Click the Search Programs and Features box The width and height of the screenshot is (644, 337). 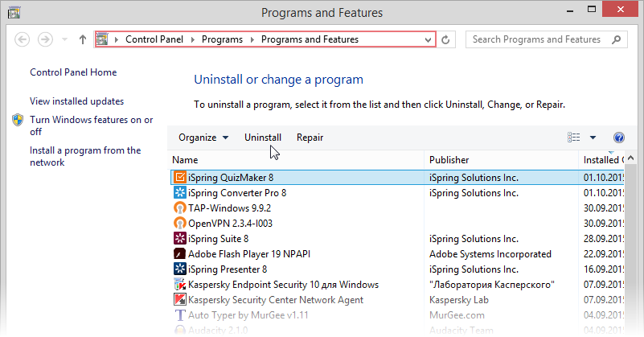click(x=537, y=39)
